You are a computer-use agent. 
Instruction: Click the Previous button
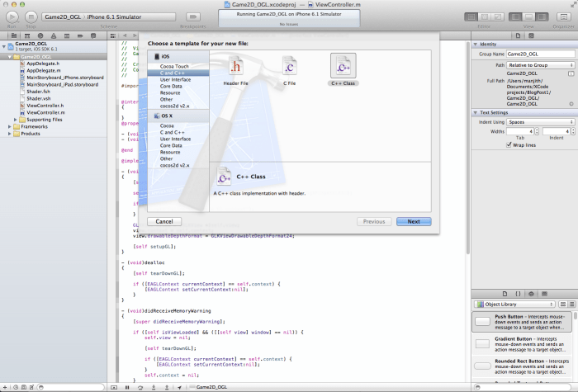(x=374, y=221)
